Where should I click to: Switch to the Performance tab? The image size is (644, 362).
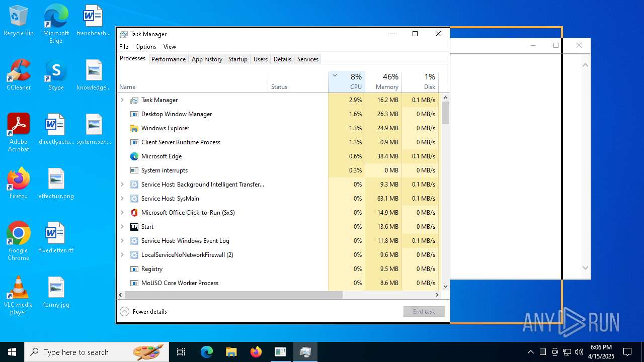(169, 59)
